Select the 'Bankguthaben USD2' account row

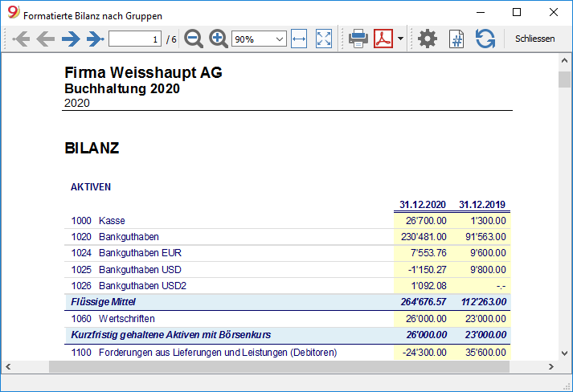[x=287, y=286]
